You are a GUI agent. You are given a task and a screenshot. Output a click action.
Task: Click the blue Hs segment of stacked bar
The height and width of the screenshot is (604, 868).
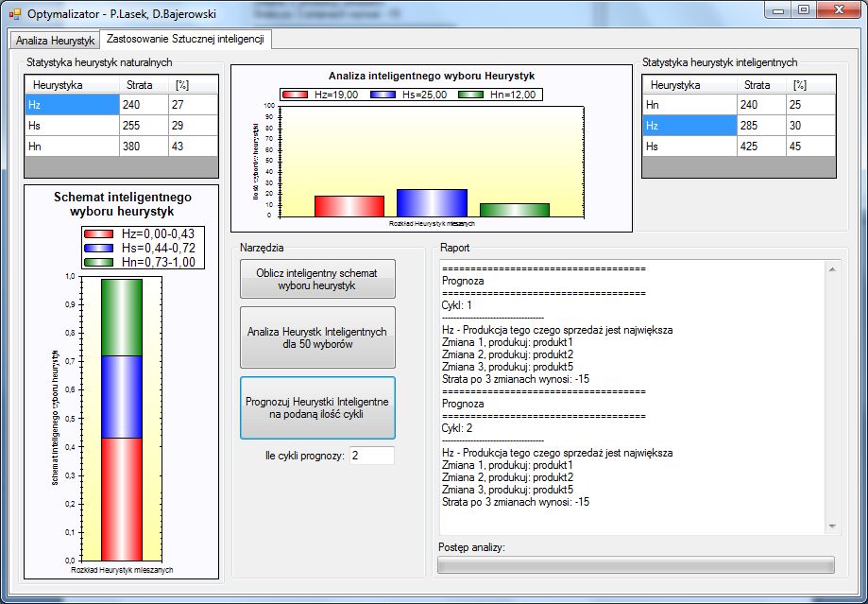[122, 397]
